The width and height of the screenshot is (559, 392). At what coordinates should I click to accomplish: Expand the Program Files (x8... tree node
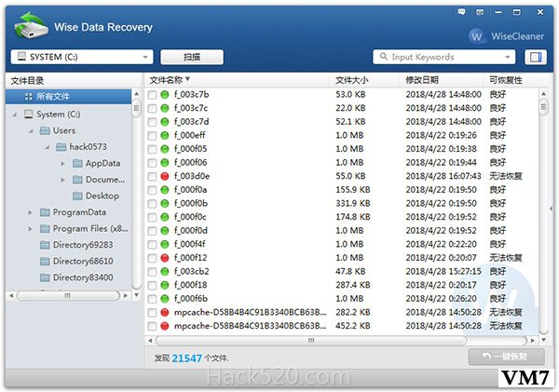pyautogui.click(x=31, y=229)
